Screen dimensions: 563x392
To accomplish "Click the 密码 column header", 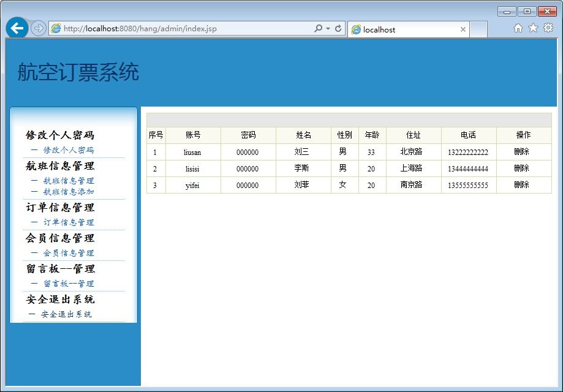I will [248, 135].
